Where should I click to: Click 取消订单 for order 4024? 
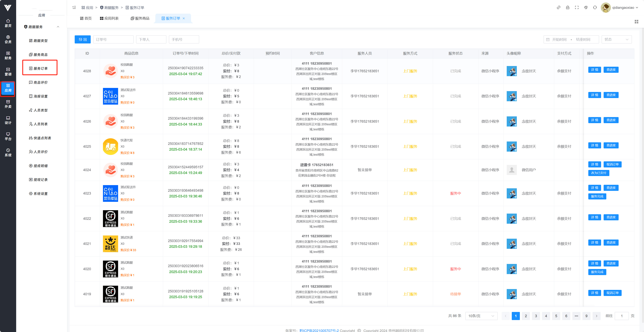coord(612,164)
